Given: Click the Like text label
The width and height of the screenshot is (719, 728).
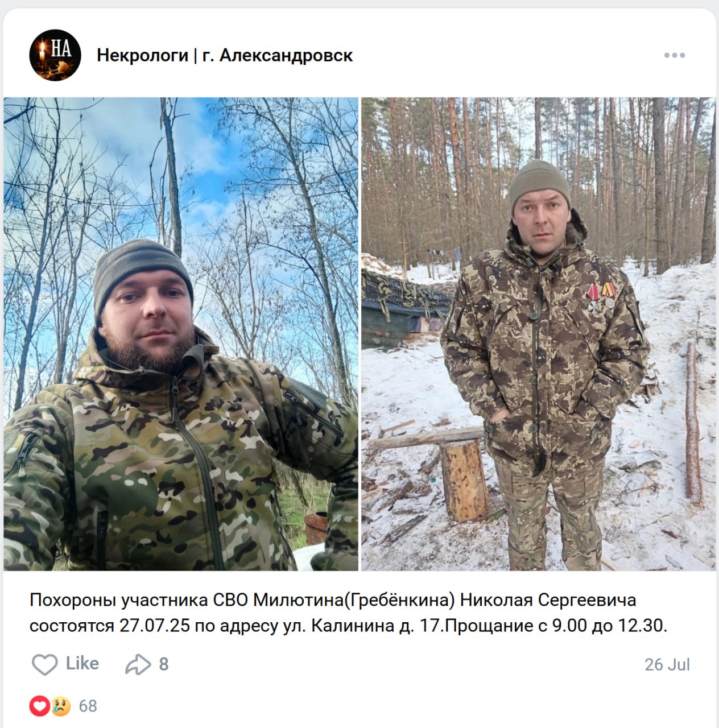Looking at the screenshot, I should (82, 664).
